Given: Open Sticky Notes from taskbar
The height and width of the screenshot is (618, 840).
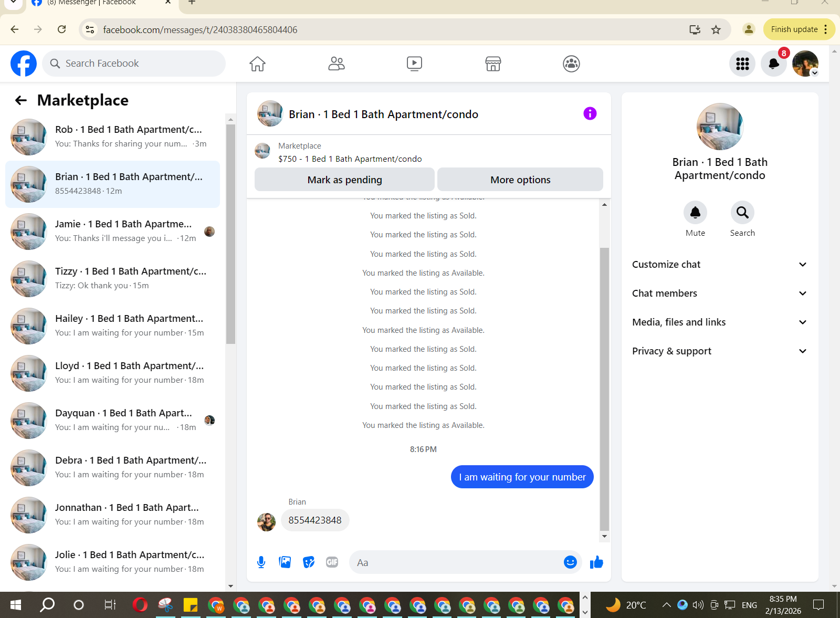Looking at the screenshot, I should 190,605.
